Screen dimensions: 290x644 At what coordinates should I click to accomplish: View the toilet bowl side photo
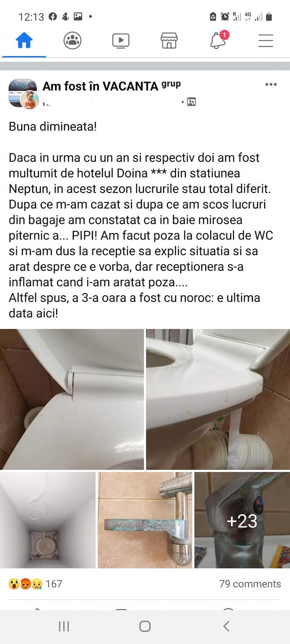click(218, 399)
